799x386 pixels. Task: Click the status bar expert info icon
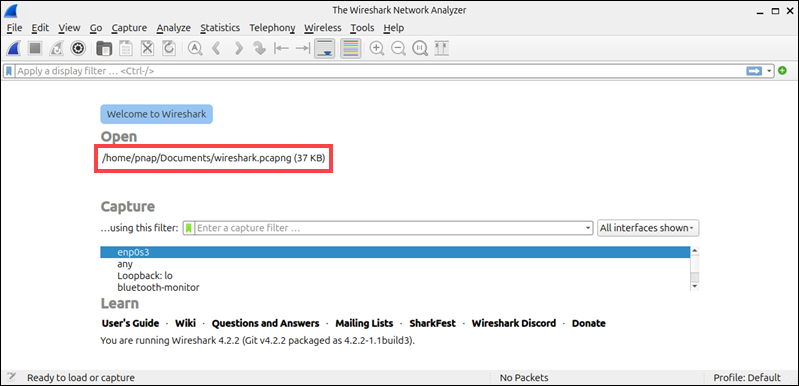(11, 378)
